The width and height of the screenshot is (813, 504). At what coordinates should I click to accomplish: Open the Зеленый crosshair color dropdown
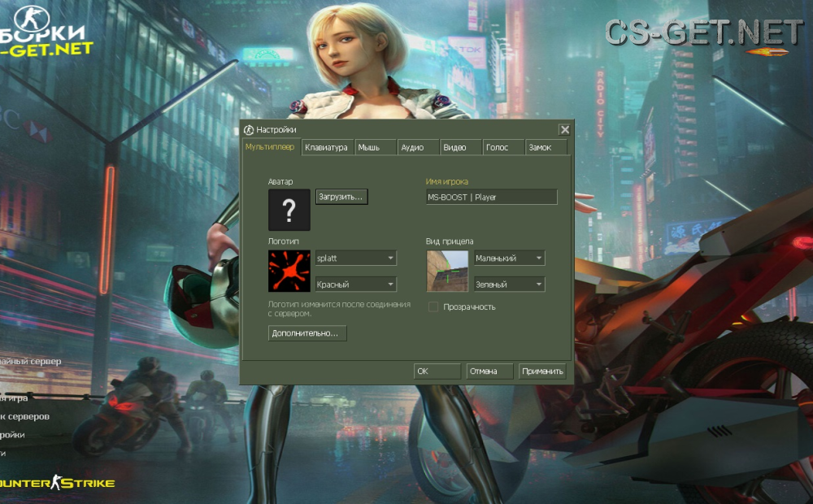(x=508, y=283)
